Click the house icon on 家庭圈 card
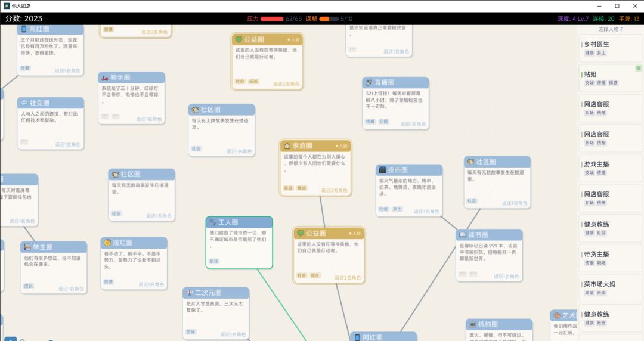Viewport: 644px width, 341px height. click(287, 145)
